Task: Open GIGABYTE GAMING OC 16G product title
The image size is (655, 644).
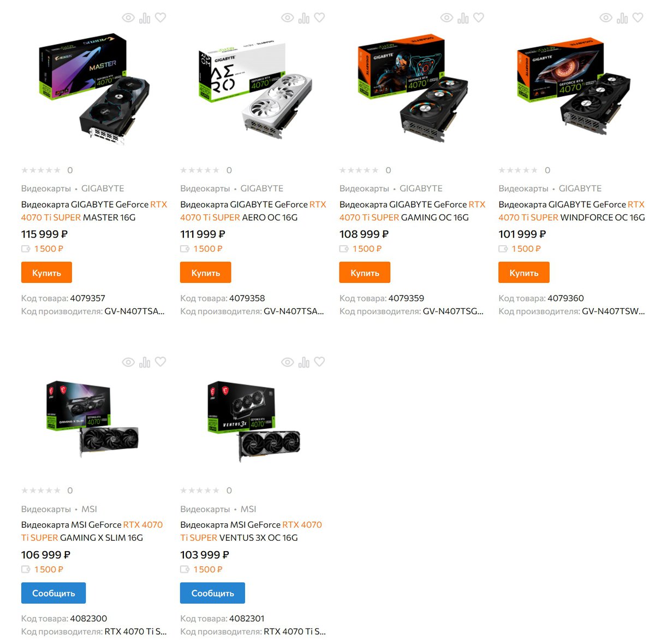Action: [x=412, y=211]
